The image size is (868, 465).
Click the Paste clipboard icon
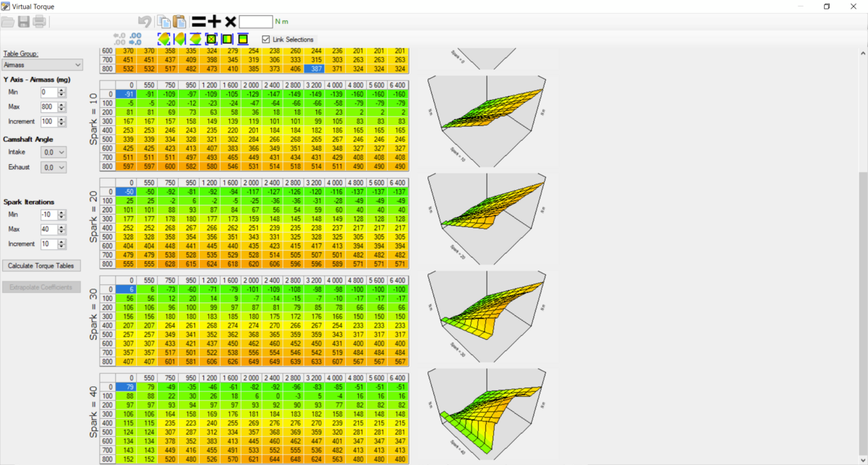tap(179, 22)
